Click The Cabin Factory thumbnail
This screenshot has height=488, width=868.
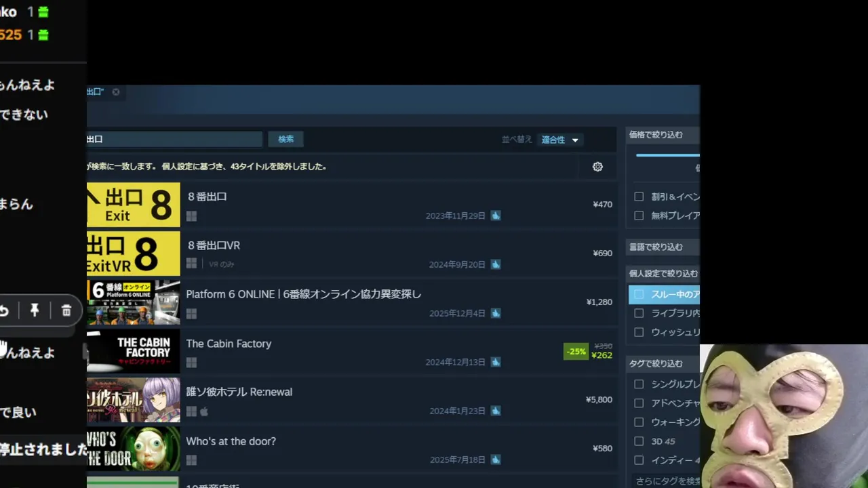pos(134,351)
